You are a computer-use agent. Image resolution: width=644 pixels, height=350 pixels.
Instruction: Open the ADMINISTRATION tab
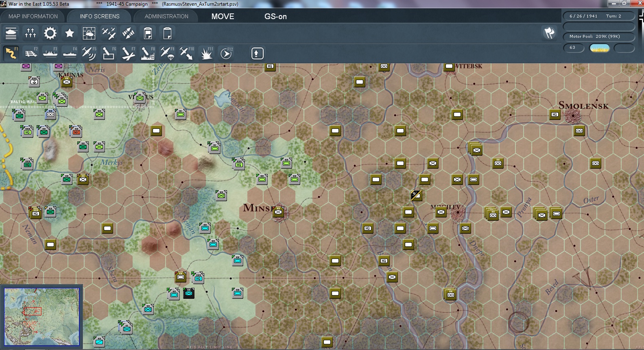click(x=166, y=16)
